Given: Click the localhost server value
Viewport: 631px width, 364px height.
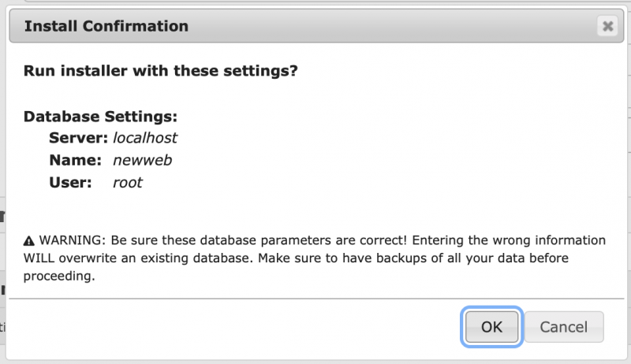Looking at the screenshot, I should [x=145, y=138].
